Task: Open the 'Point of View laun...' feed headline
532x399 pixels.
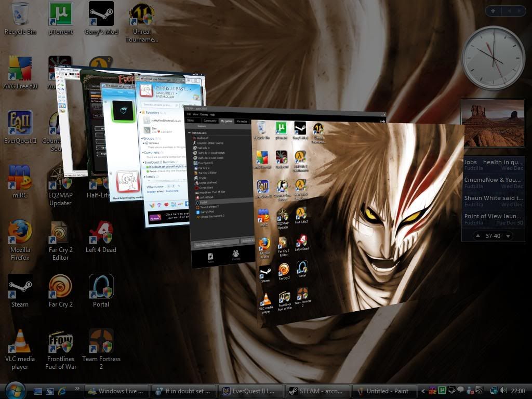Action: (x=494, y=219)
